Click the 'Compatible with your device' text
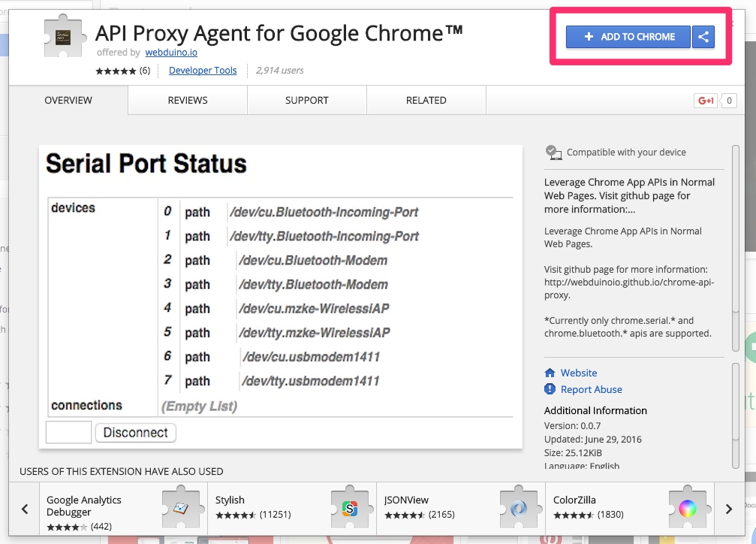The height and width of the screenshot is (544, 756). click(x=626, y=152)
